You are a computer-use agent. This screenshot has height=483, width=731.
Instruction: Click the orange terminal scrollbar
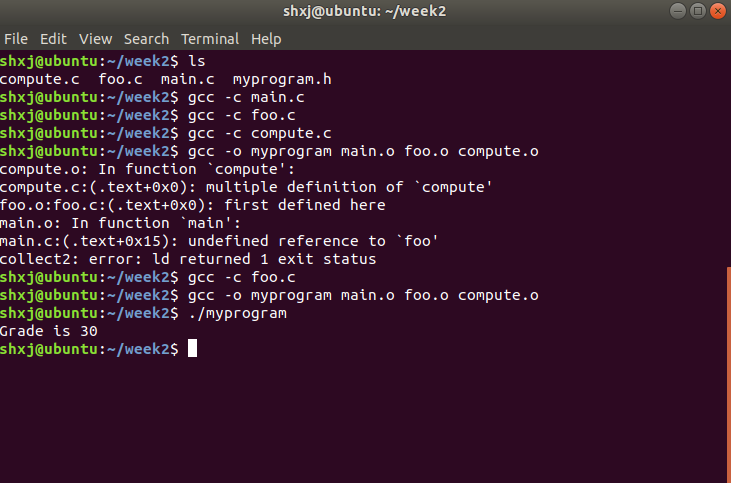point(727,370)
